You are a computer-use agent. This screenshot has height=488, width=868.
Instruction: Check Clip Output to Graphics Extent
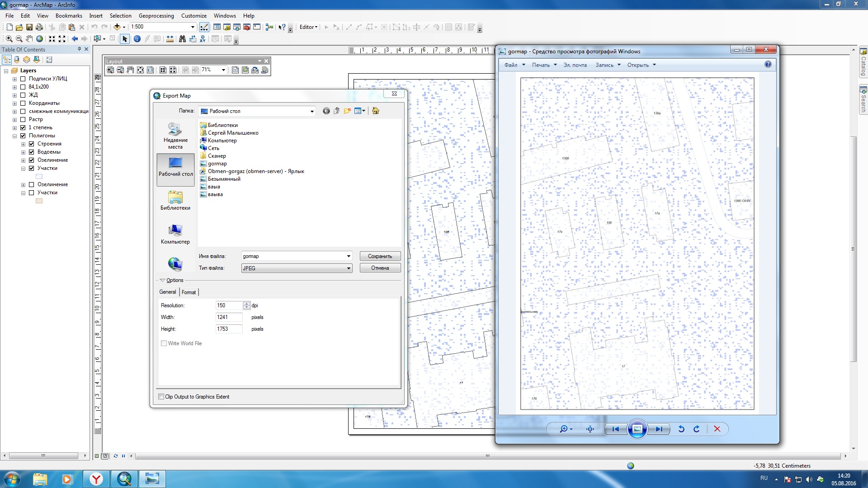pyautogui.click(x=161, y=397)
